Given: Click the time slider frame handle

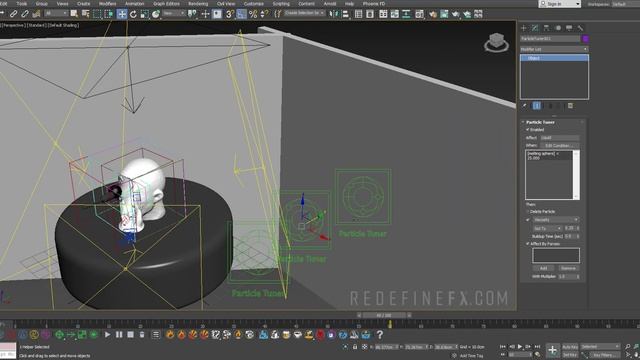Looking at the screenshot, I should pos(384,315).
